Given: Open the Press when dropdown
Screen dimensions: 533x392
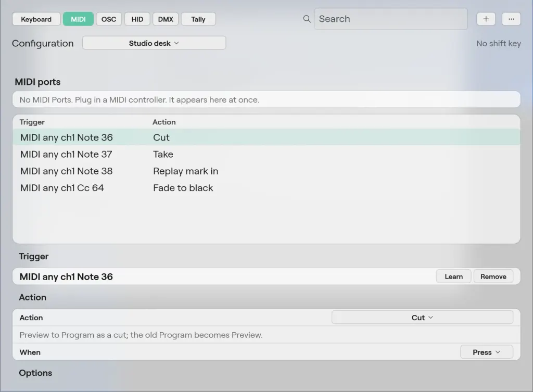Looking at the screenshot, I should (487, 352).
